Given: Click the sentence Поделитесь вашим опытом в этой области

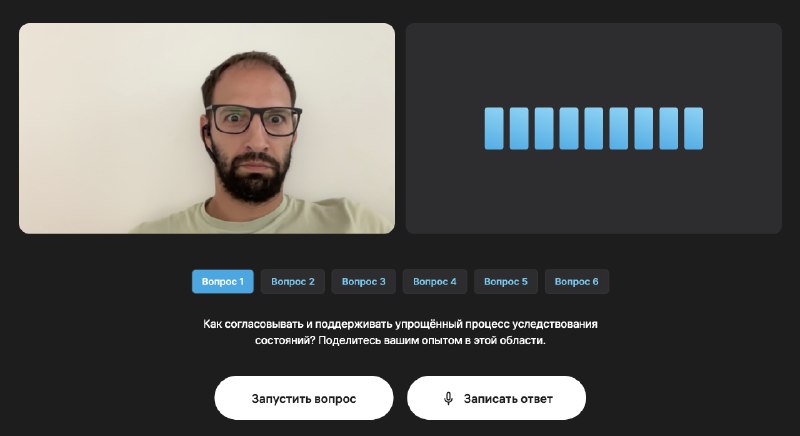Looking at the screenshot, I should (x=432, y=340).
